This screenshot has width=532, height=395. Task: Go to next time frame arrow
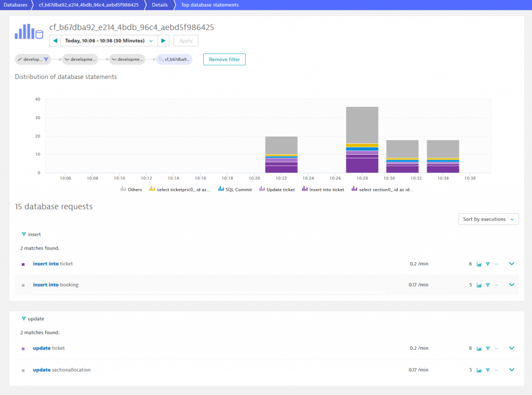click(164, 40)
